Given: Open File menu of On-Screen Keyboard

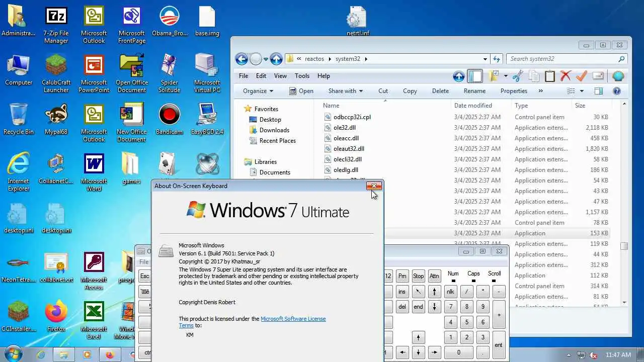Looking at the screenshot, I should (144, 262).
